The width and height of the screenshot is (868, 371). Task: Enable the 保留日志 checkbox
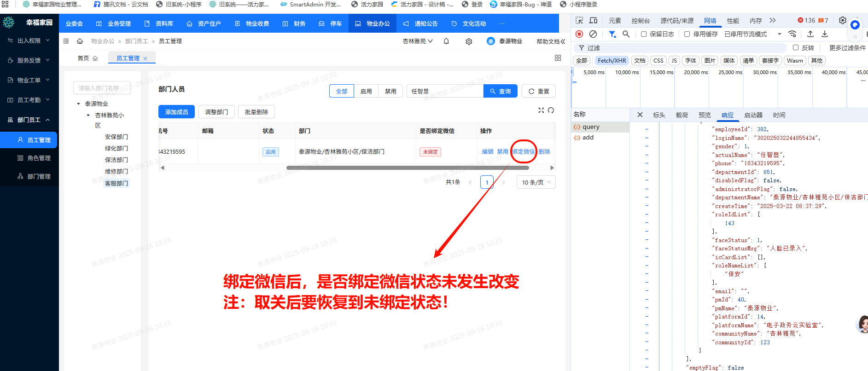pos(644,34)
